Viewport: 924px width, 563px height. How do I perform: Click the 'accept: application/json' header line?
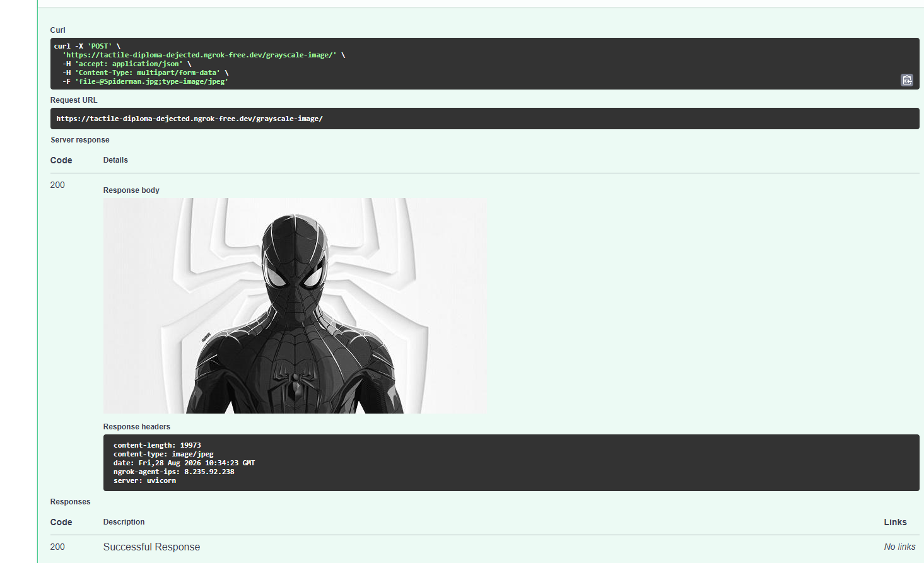[127, 64]
